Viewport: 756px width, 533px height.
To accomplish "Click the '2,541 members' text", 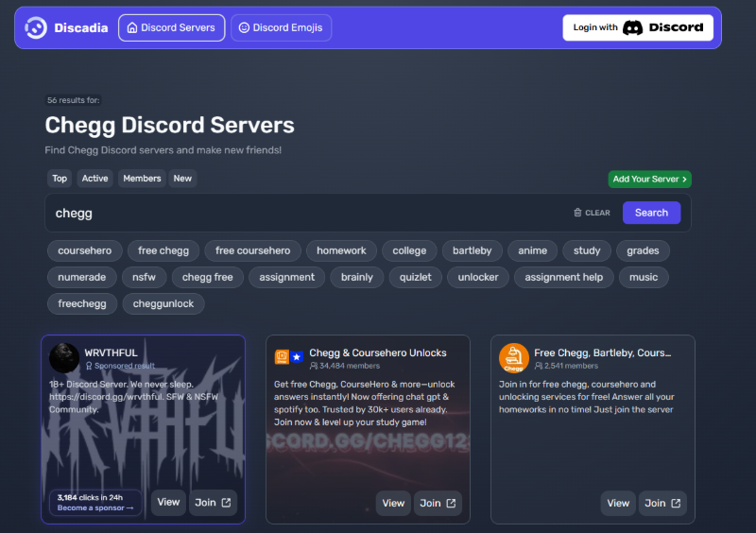I will coord(571,366).
